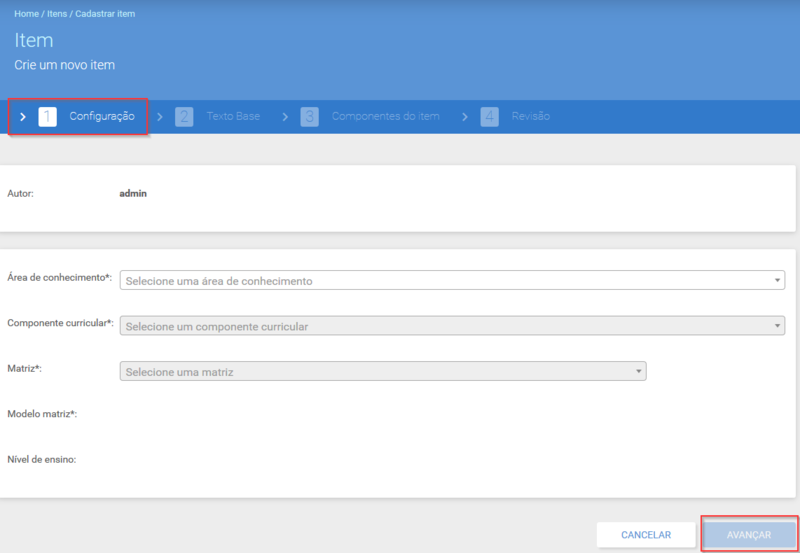Select the Configuração step tab

pos(102,116)
